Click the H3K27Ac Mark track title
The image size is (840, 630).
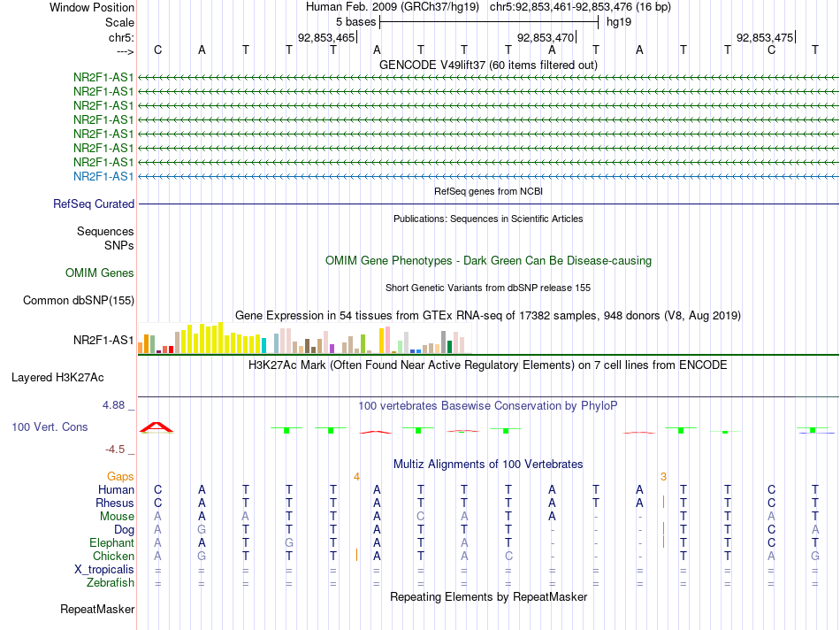488,365
